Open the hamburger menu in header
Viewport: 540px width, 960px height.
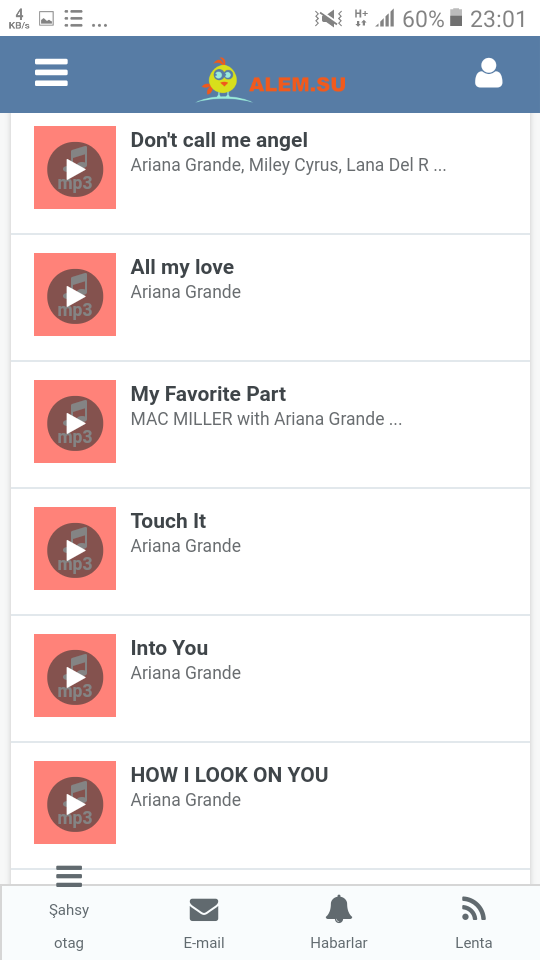tap(51, 73)
